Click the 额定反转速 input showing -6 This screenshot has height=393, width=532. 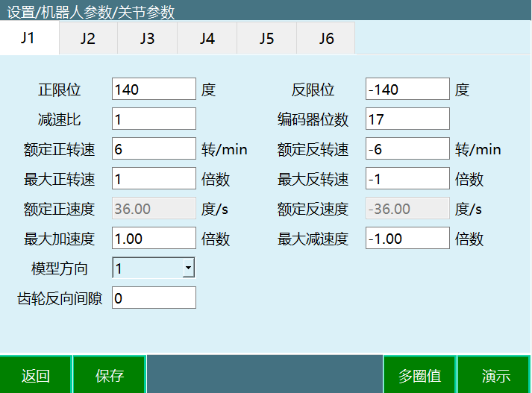407,149
